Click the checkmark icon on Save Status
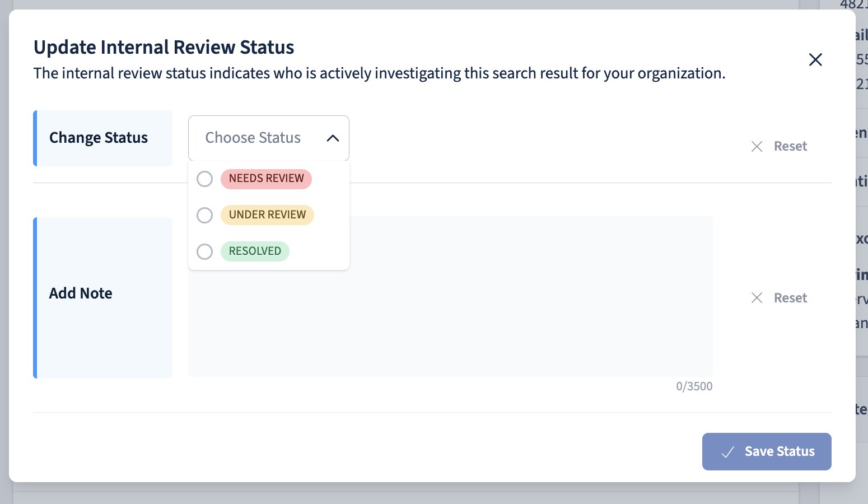 pyautogui.click(x=727, y=452)
